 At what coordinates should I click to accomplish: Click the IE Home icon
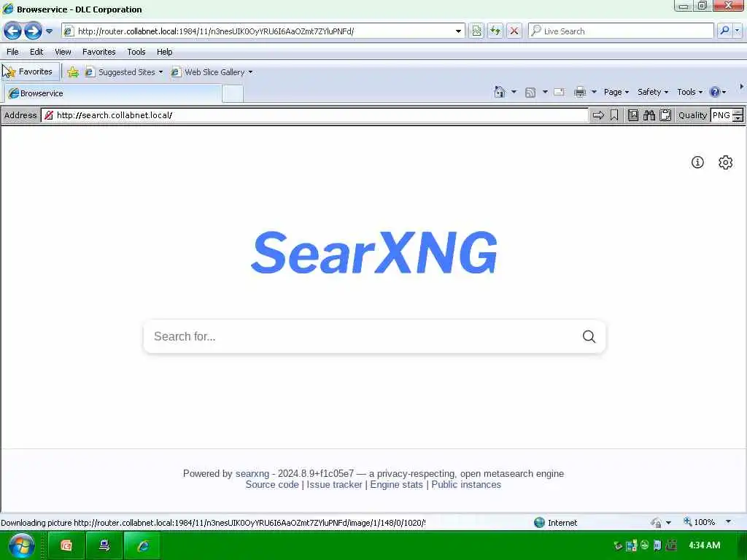click(x=499, y=92)
